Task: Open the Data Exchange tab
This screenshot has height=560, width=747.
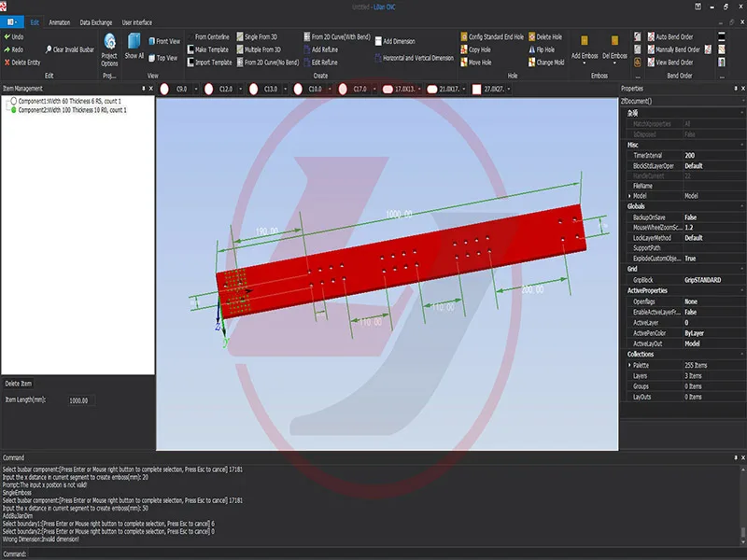Action: pos(95,21)
